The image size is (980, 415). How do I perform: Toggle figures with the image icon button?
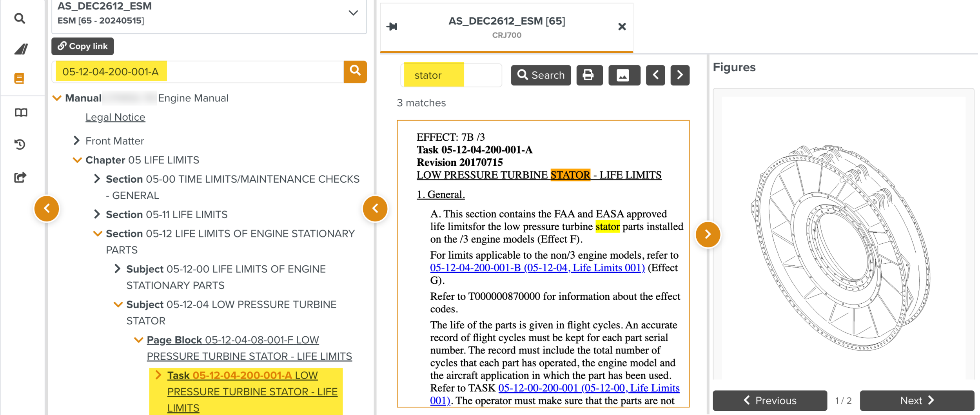[624, 75]
